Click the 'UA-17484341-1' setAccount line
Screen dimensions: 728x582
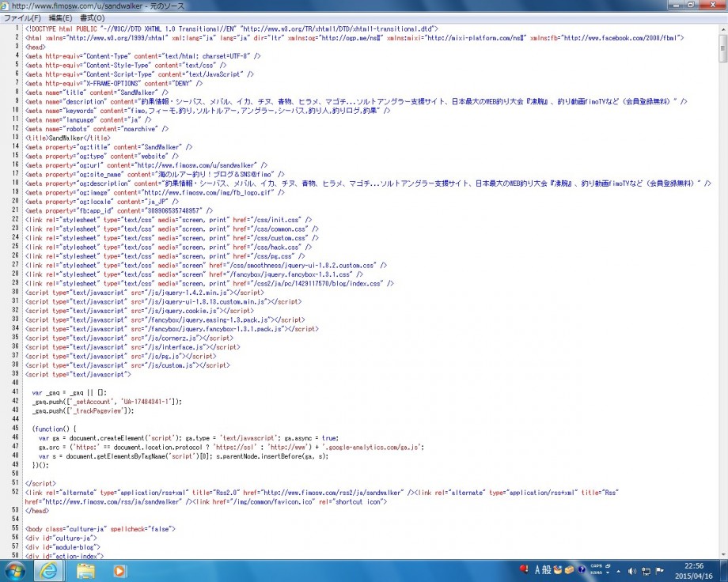click(x=107, y=402)
